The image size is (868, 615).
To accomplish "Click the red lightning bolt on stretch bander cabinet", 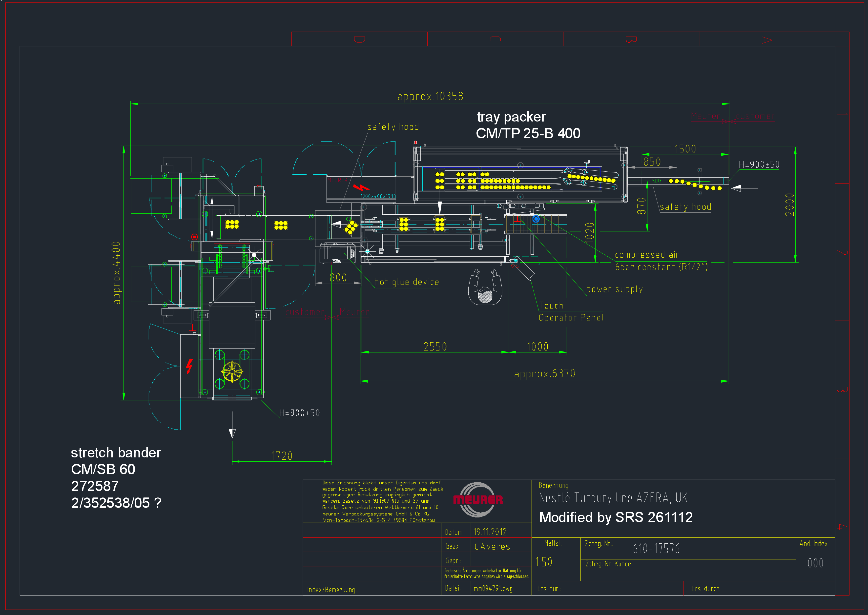I will pos(189,366).
